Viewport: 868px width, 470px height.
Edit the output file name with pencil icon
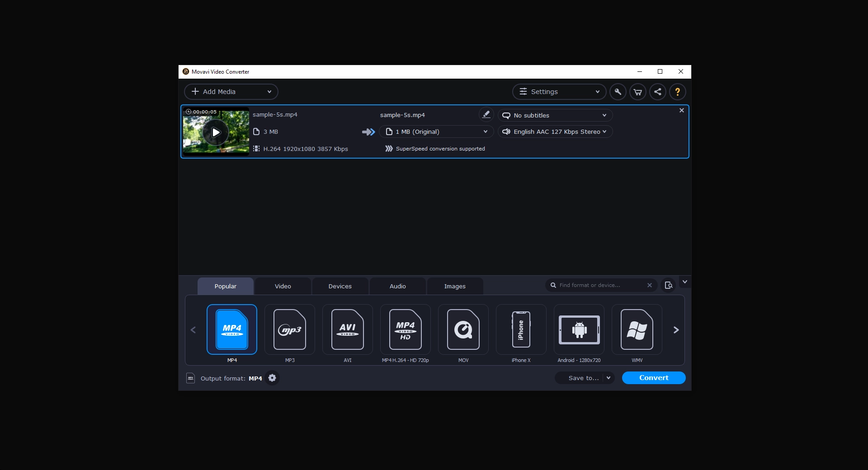[x=486, y=115]
